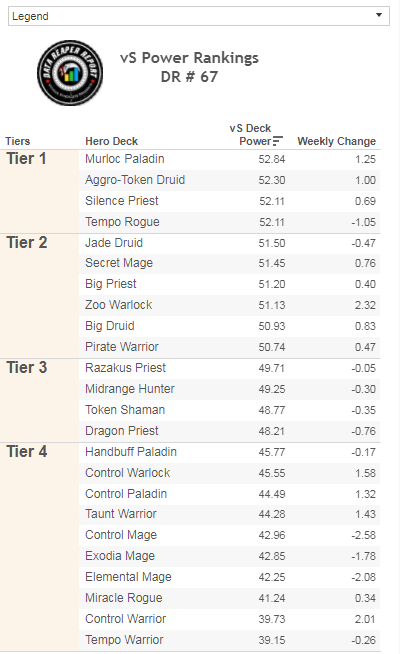Click the Murloc Paladin deck row
Image resolution: width=401 pixels, height=654 pixels.
(230, 159)
